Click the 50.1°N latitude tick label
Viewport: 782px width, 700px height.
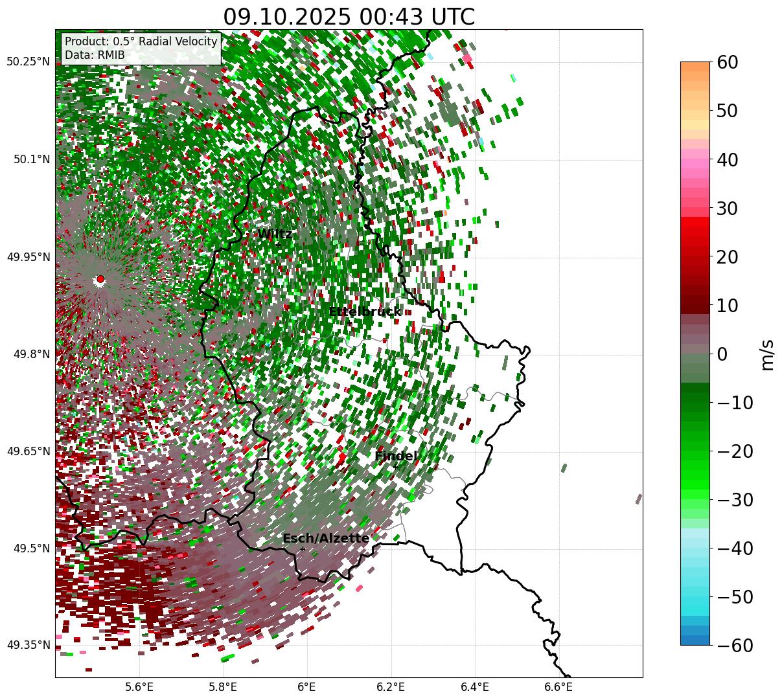tap(30, 159)
